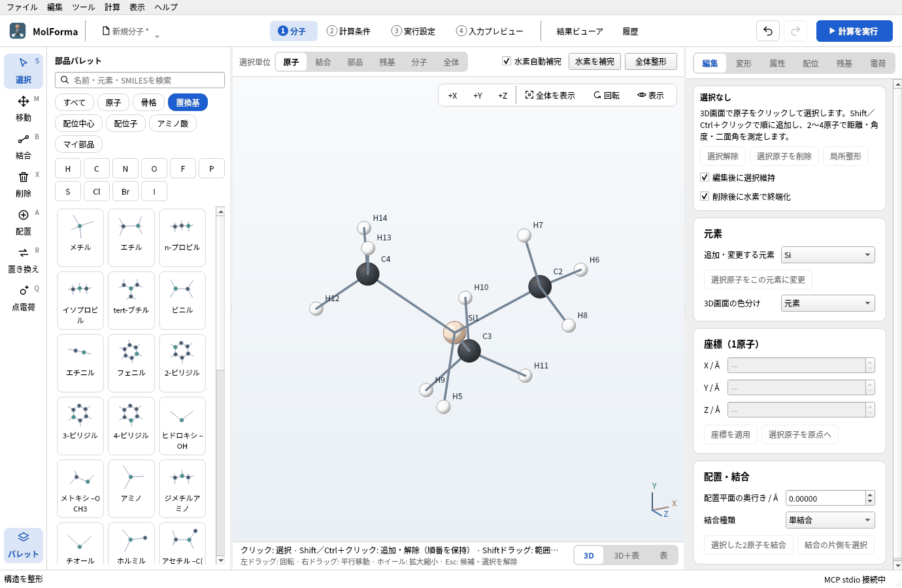Click the palette list scrollbar

[x=220, y=385]
